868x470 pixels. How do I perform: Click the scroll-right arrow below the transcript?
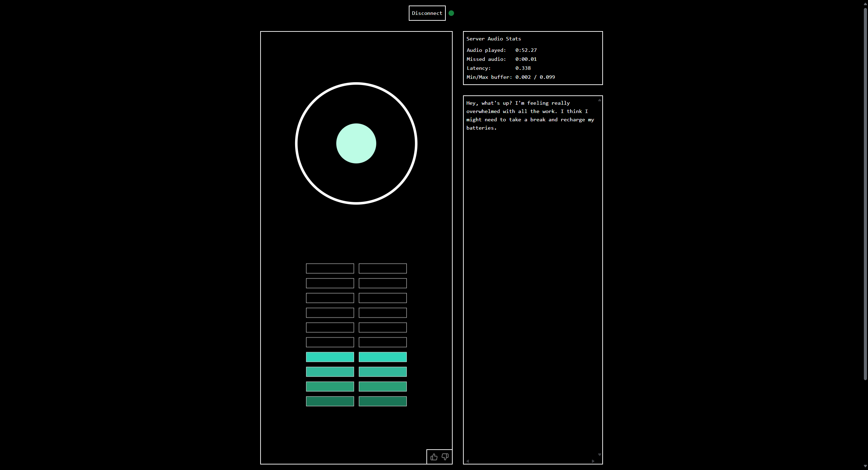click(593, 461)
